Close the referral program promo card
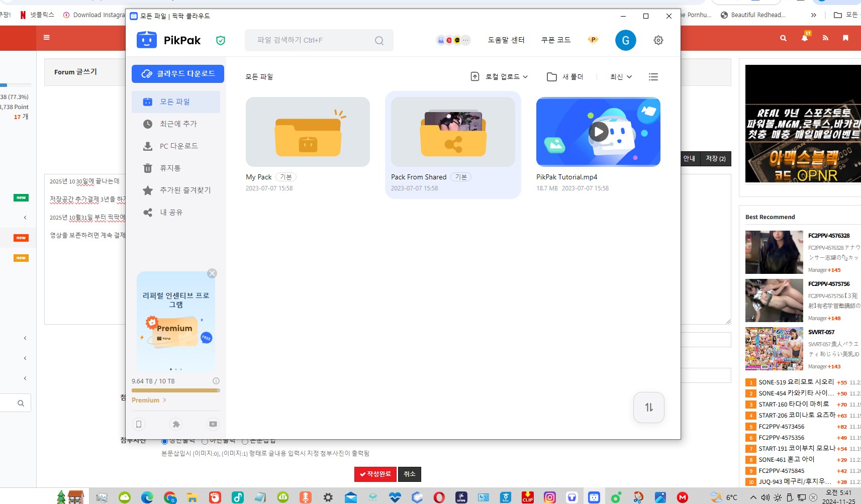This screenshot has height=504, width=861. pyautogui.click(x=212, y=273)
